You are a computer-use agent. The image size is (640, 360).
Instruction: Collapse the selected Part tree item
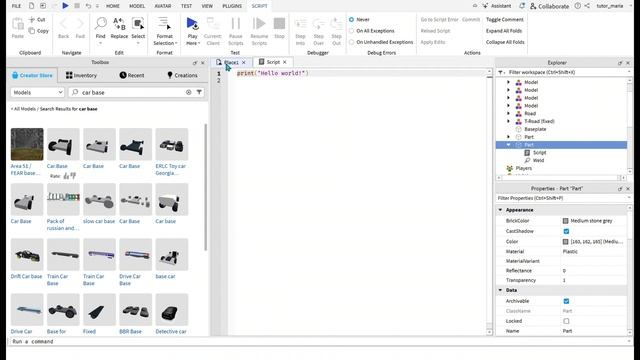point(509,145)
